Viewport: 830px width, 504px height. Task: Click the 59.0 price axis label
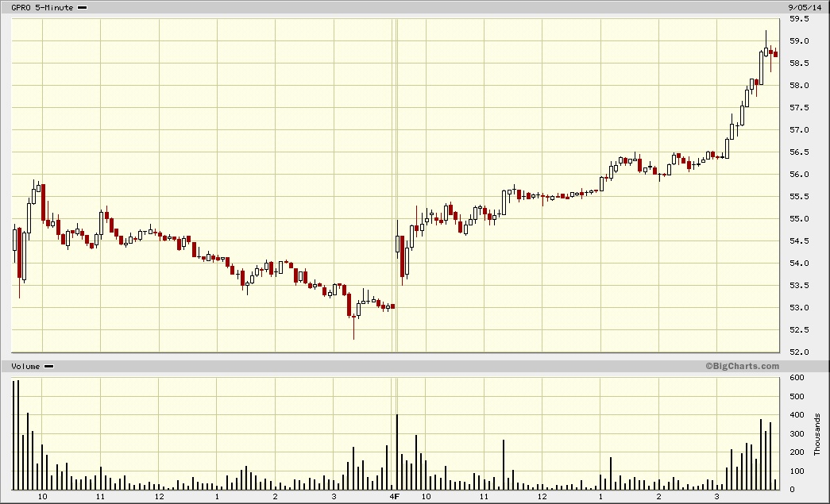pyautogui.click(x=798, y=41)
